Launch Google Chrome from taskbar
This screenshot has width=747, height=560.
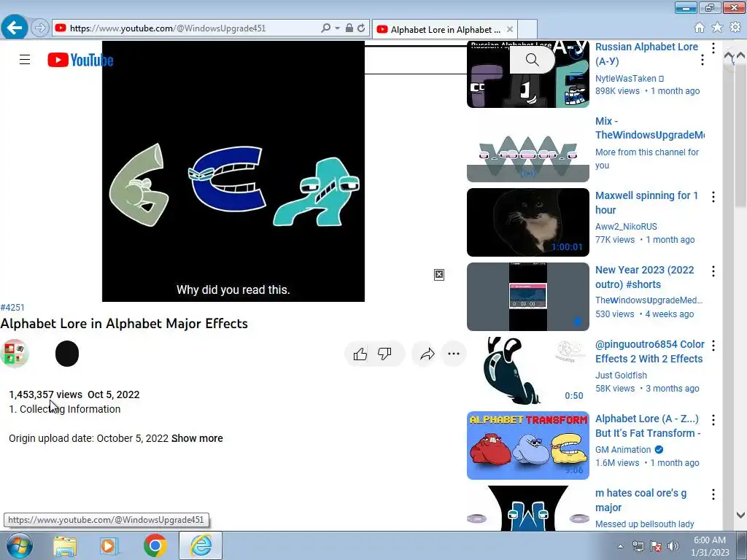pyautogui.click(x=155, y=545)
